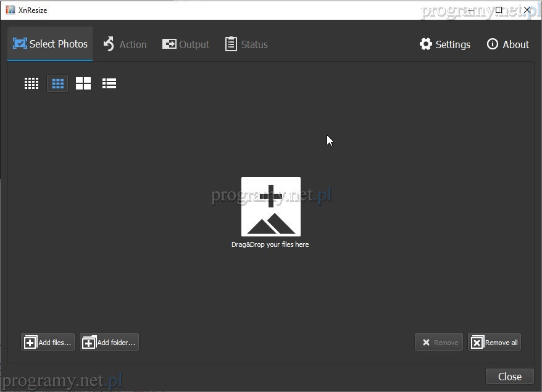Switch to list view layout
This screenshot has width=542, height=392.
[109, 83]
